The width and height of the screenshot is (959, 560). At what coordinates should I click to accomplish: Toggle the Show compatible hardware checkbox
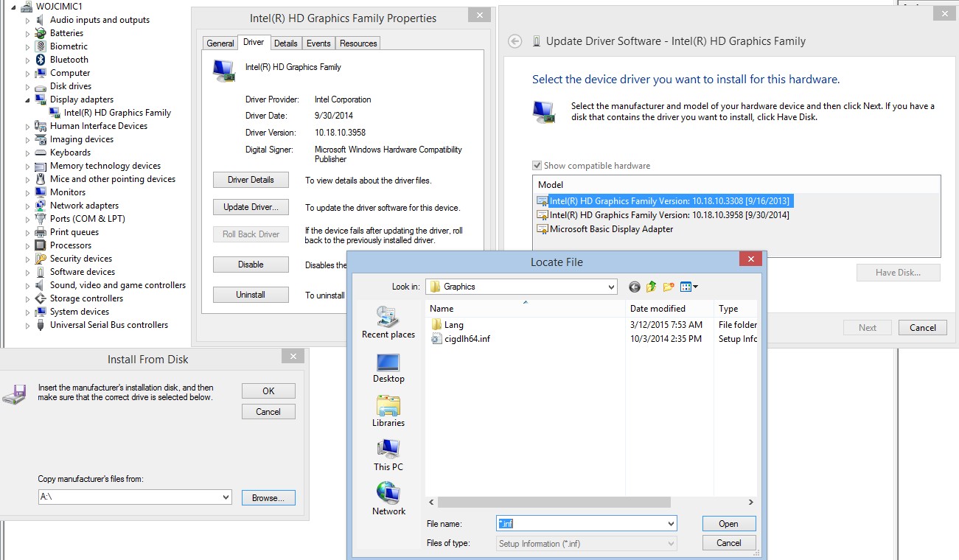click(x=537, y=166)
